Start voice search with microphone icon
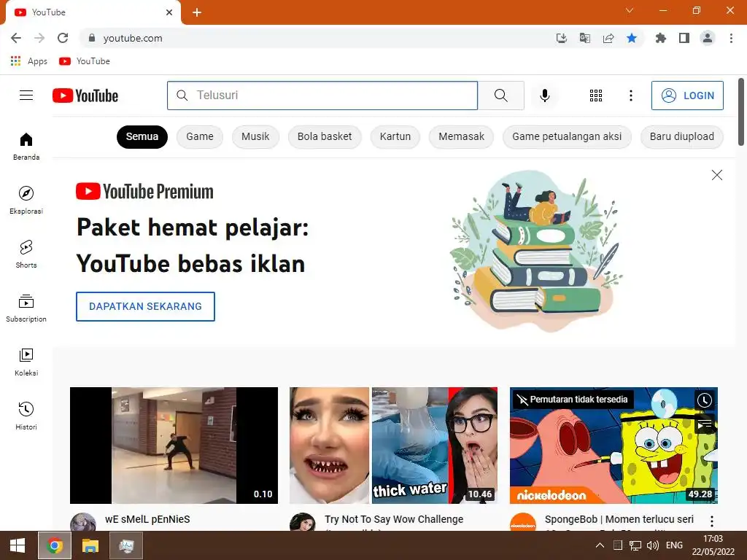 tap(544, 96)
